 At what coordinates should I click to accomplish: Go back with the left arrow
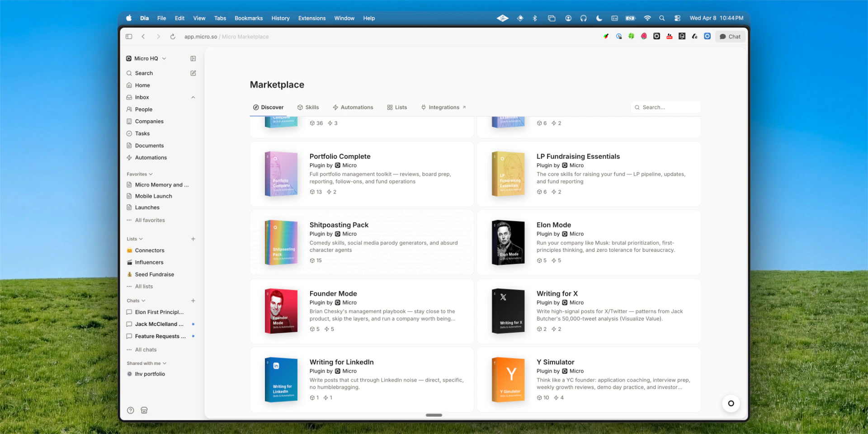[x=143, y=37]
